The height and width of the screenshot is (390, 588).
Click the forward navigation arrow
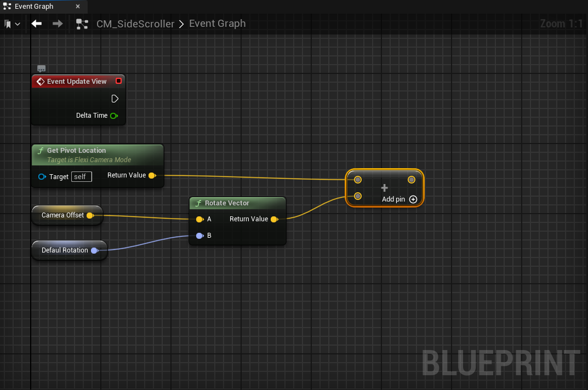pyautogui.click(x=58, y=24)
